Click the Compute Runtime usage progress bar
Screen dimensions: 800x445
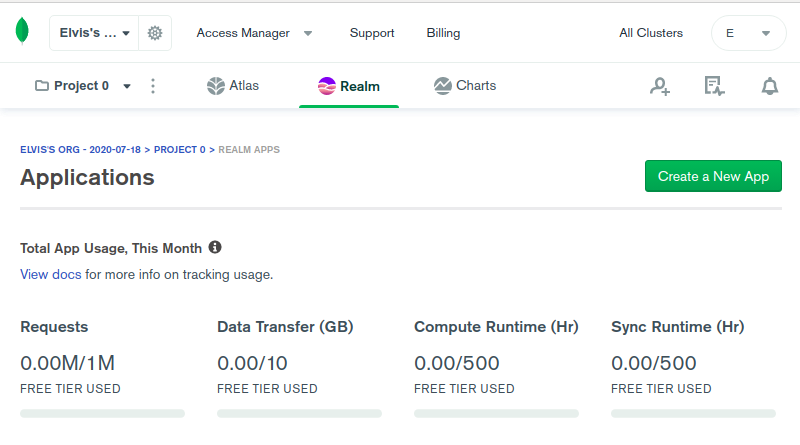click(496, 413)
